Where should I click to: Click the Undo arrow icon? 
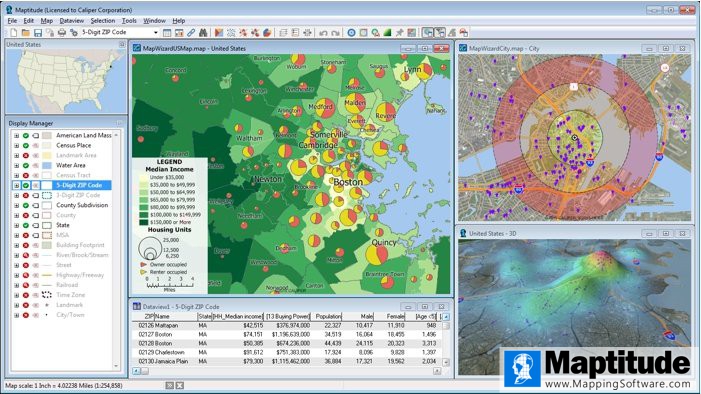(323, 33)
